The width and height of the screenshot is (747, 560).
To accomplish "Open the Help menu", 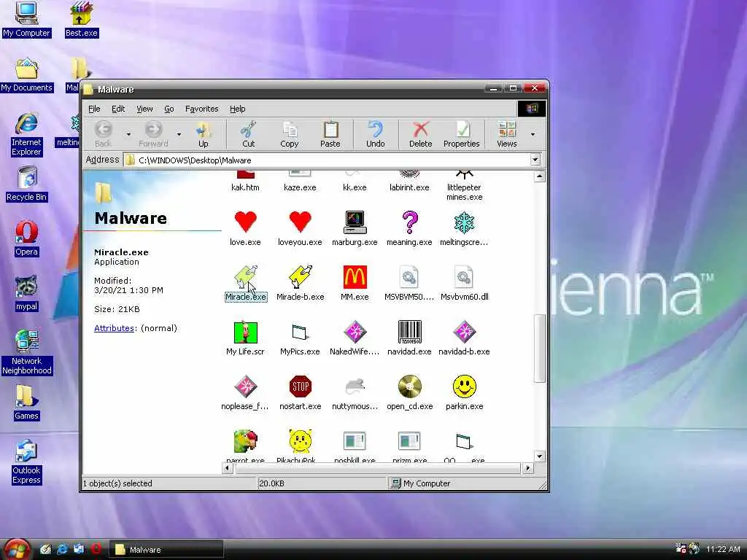I will coord(237,109).
